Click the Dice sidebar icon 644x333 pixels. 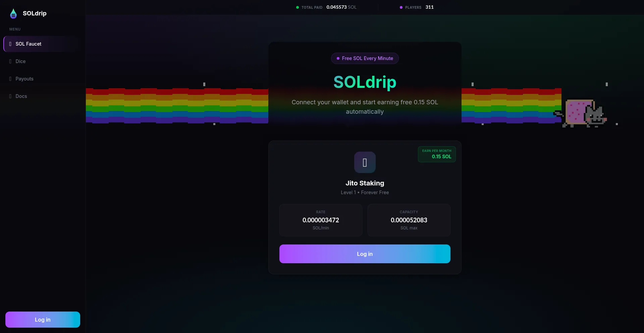(10, 61)
